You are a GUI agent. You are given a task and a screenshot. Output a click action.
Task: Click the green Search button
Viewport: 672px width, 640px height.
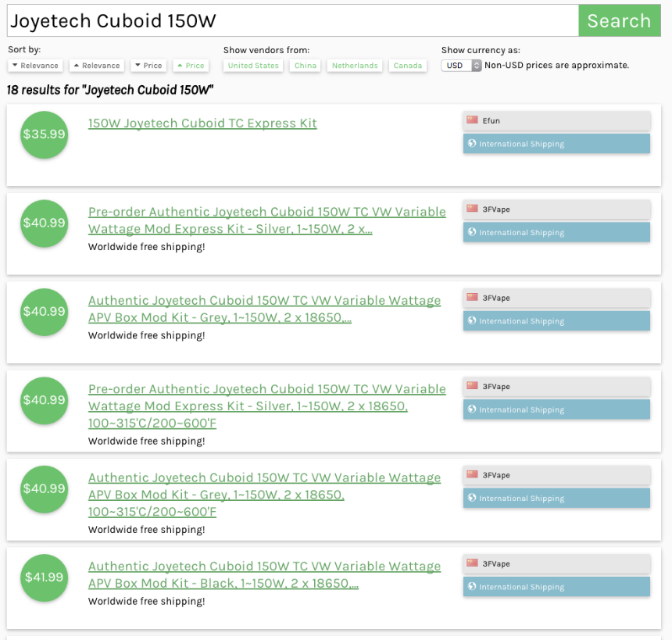620,20
